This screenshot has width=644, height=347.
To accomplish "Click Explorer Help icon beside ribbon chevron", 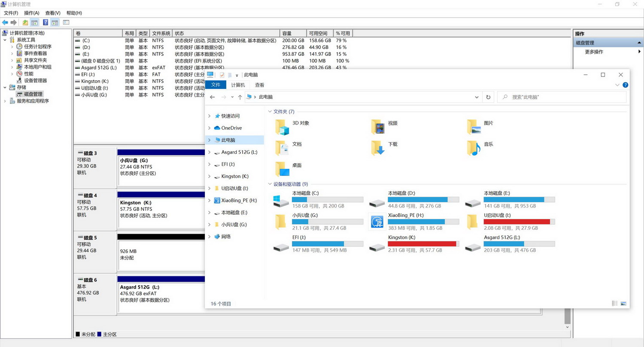I will coord(626,85).
